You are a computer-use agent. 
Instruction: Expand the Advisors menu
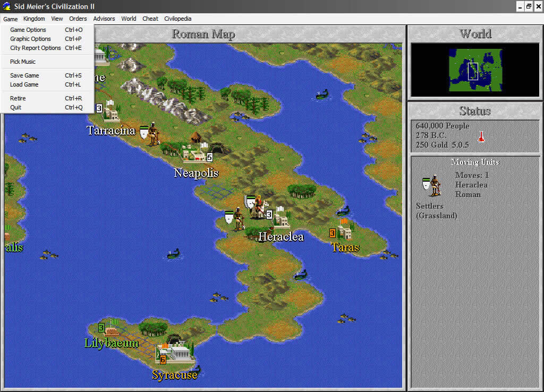(104, 19)
